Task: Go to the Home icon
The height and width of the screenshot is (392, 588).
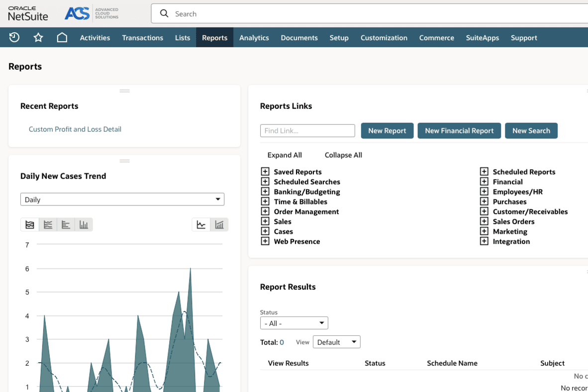Action: tap(62, 37)
